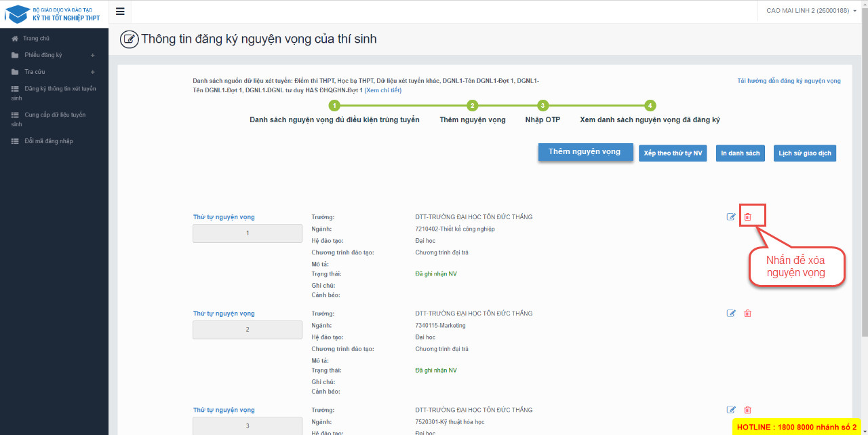Delete the Kỹ thuật hóa học wish
868x435 pixels.
pos(748,410)
